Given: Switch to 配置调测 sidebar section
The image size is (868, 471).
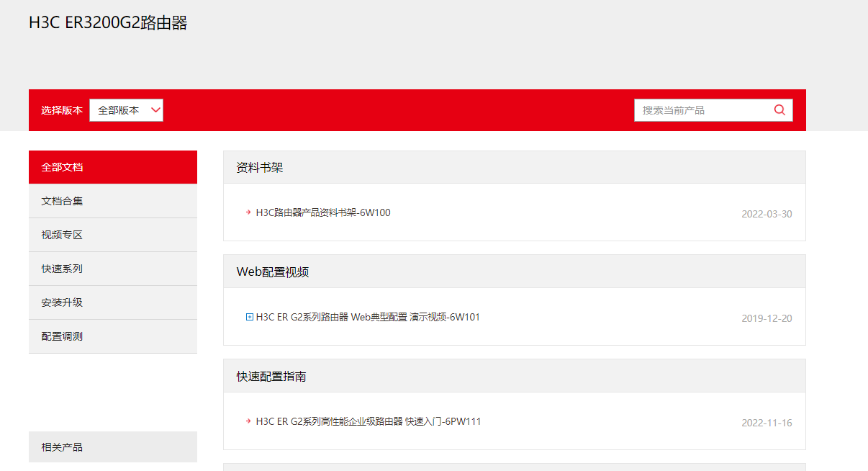Looking at the screenshot, I should pyautogui.click(x=113, y=336).
